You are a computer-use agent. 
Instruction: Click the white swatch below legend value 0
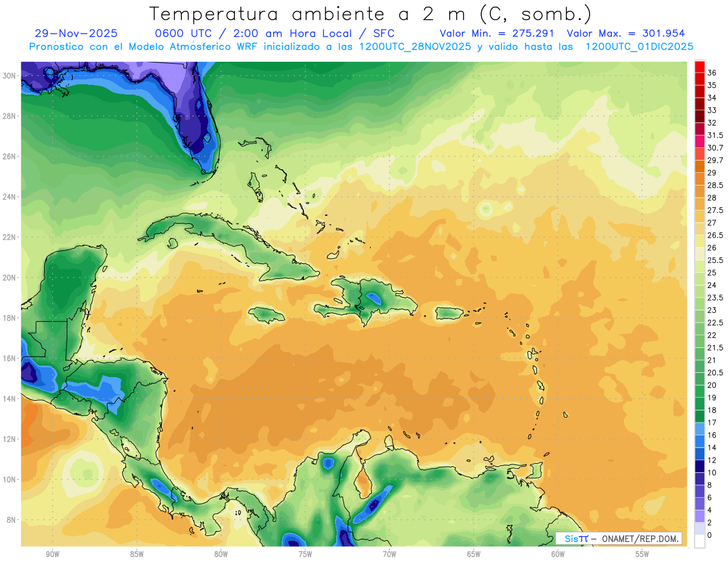click(x=699, y=541)
